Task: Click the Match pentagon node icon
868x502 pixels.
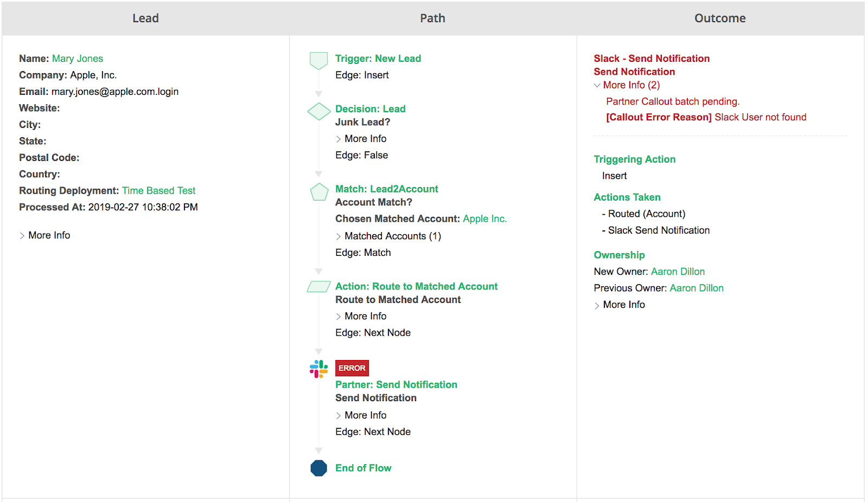Action: [318, 192]
